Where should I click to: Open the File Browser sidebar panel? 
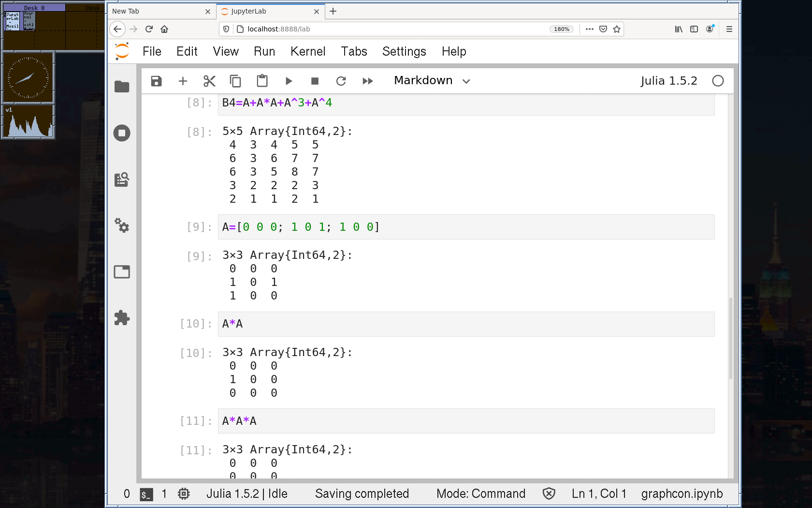pos(122,87)
